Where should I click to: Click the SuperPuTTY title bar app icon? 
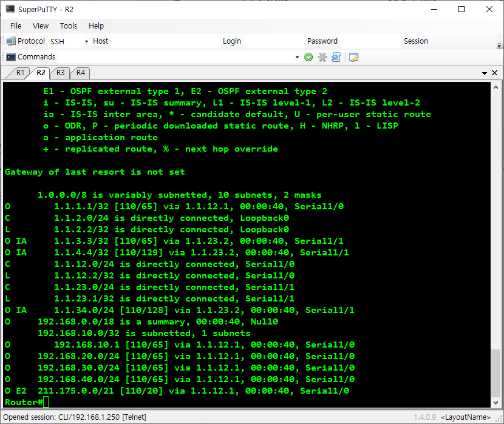click(10, 9)
